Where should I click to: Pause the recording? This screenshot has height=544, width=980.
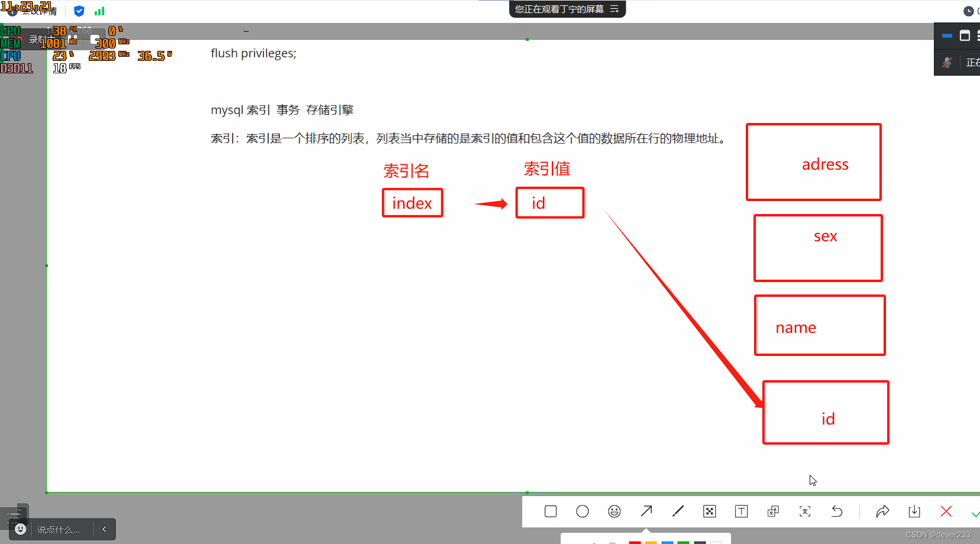73,40
